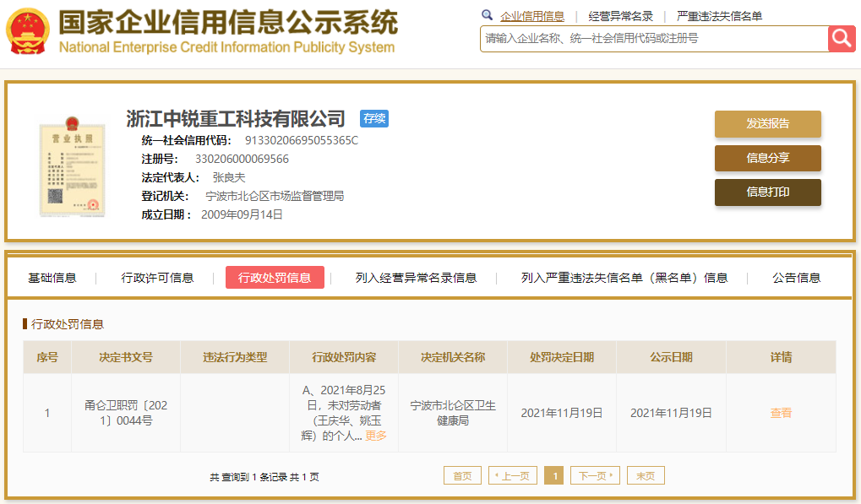Image resolution: width=861 pixels, height=504 pixels.
Task: Click the company name 浙江中锐重工科技有限公司
Action: 236,118
